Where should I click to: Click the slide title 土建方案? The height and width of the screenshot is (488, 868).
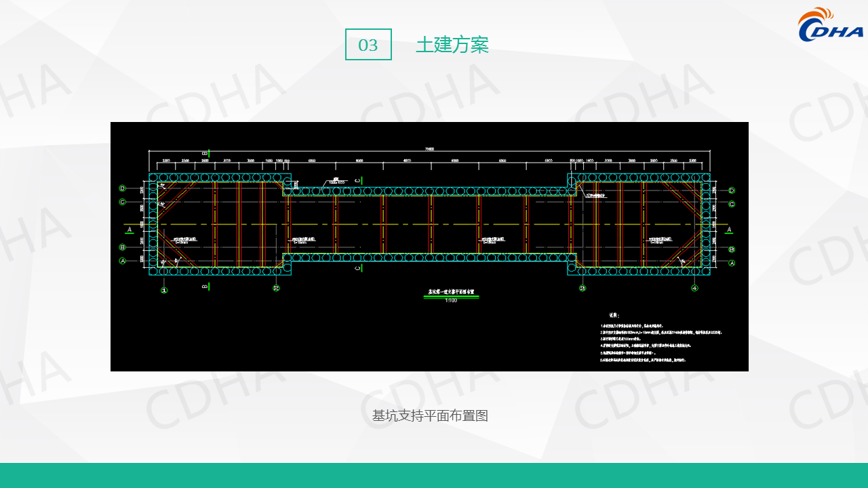[452, 45]
